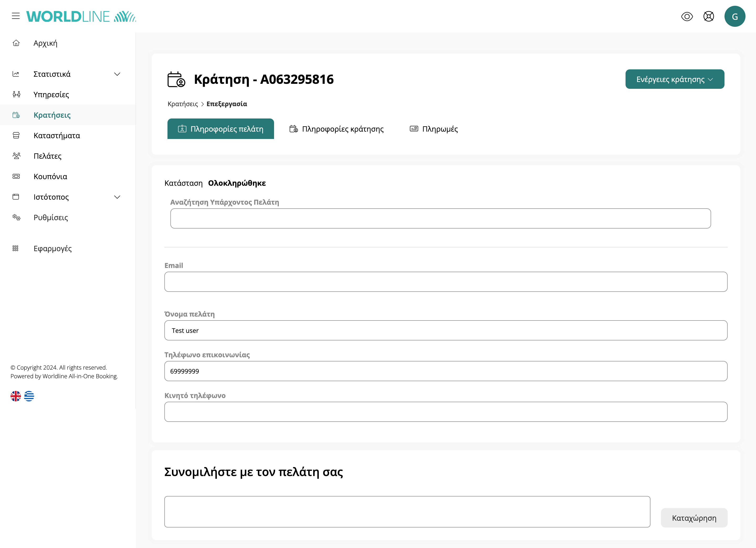Click the Email input field
The width and height of the screenshot is (756, 548).
pyautogui.click(x=446, y=282)
